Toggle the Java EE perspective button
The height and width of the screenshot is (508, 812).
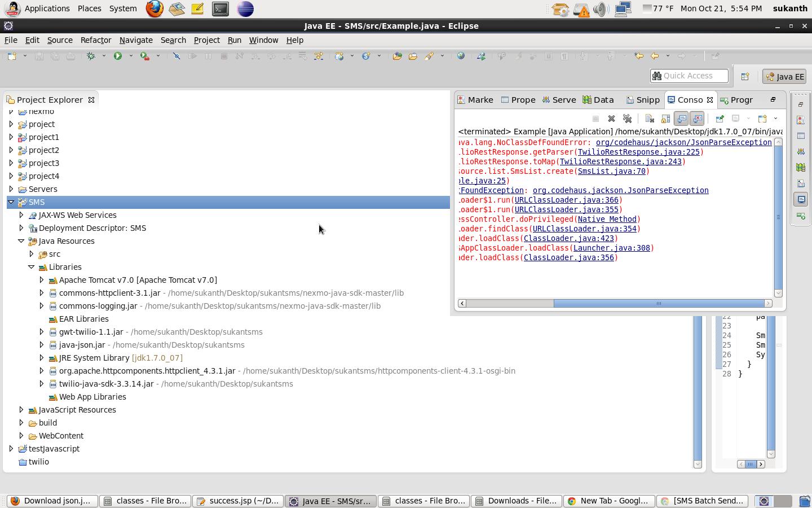[x=785, y=77]
